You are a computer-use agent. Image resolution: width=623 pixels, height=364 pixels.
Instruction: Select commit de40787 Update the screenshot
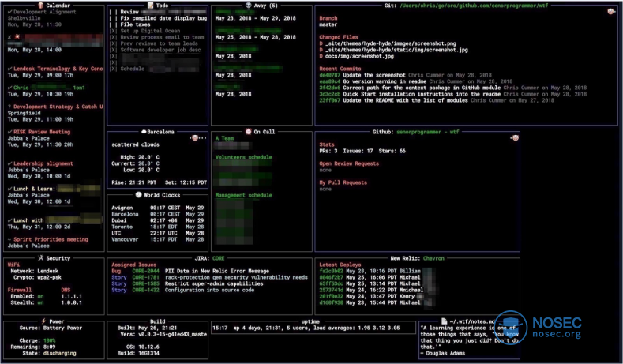(x=405, y=75)
